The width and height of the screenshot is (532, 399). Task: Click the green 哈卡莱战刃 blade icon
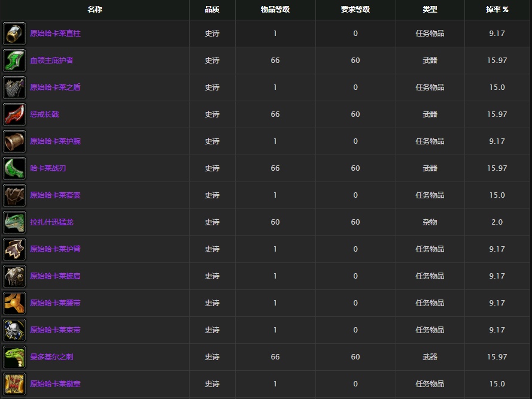[x=14, y=168]
